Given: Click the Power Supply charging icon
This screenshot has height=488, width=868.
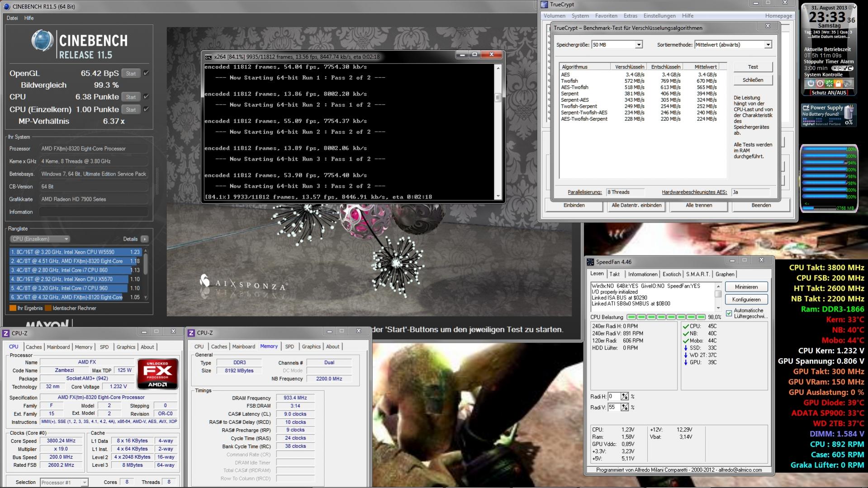Looking at the screenshot, I should coord(806,108).
